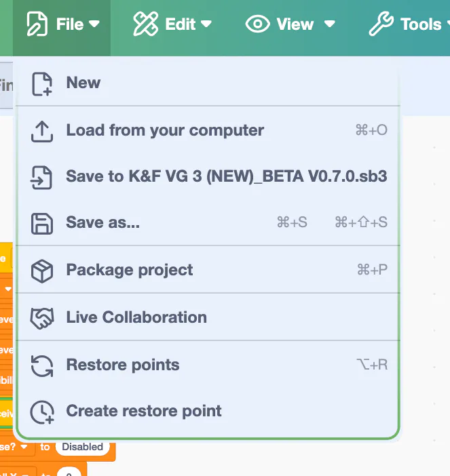Open the Edit menu dropdown

click(x=172, y=24)
